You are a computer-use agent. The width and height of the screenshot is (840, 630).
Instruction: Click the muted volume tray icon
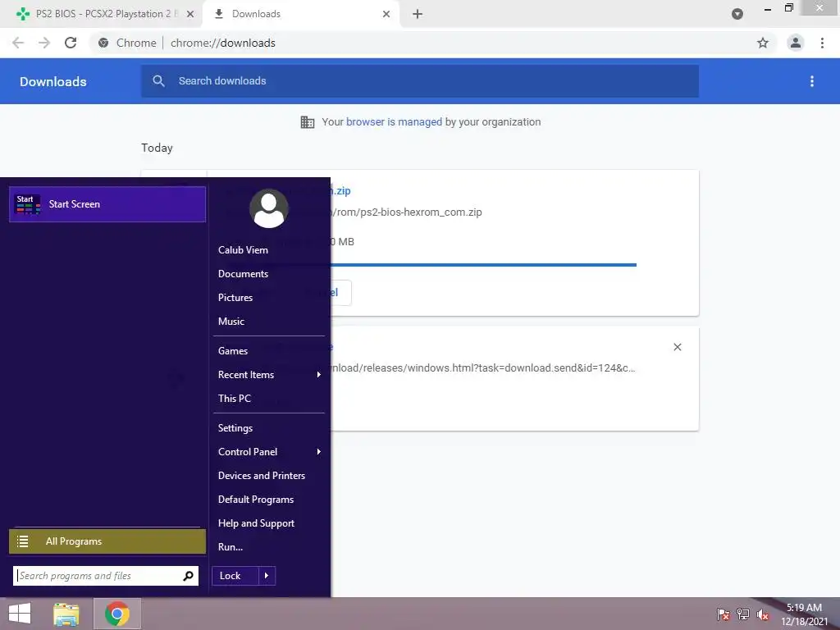tap(763, 614)
